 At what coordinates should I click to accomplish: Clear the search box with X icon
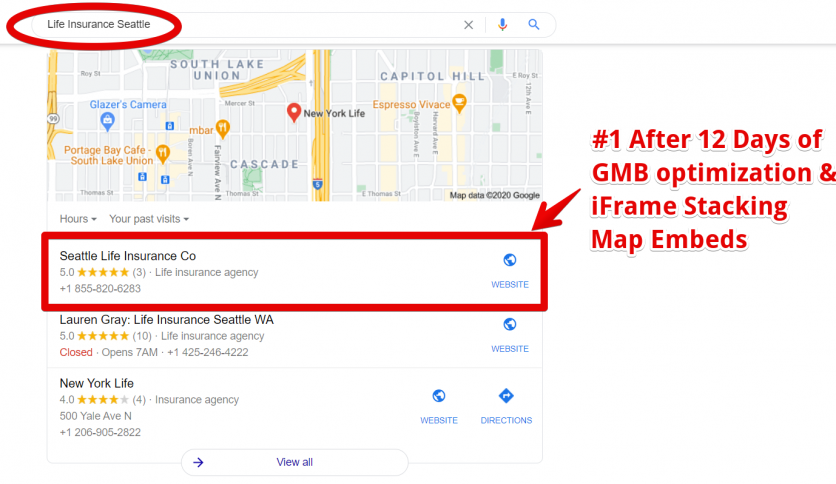468,25
